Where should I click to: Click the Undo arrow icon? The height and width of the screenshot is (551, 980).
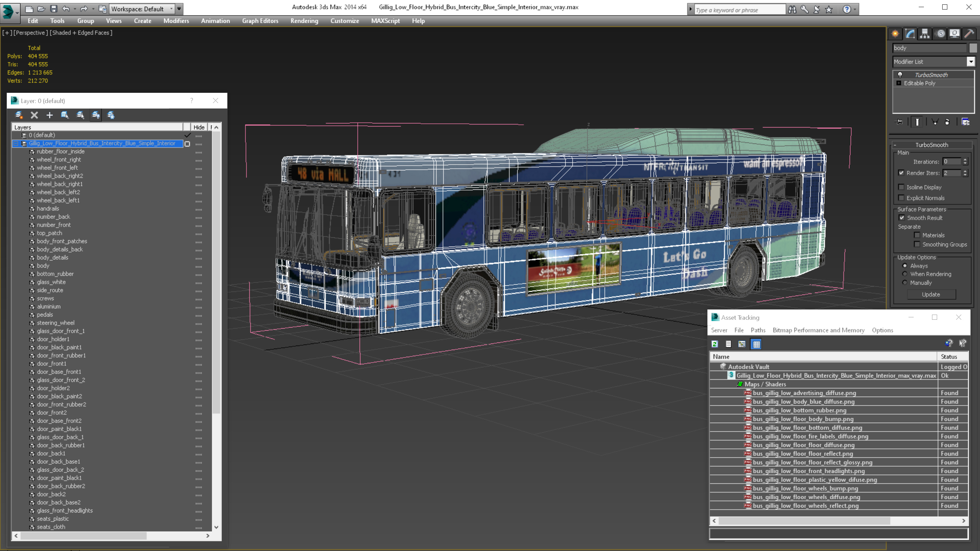point(66,9)
